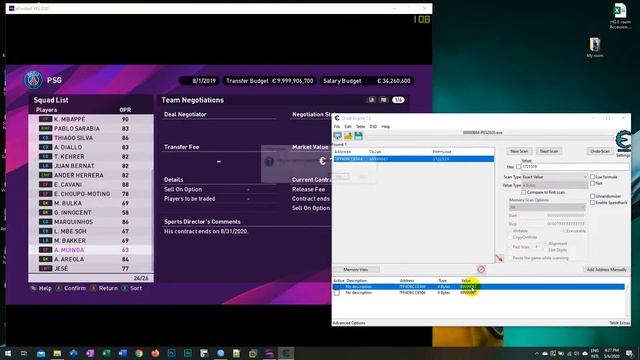640x360 pixels.
Task: Open the Edit menu in Cheat Engine
Action: (348, 127)
